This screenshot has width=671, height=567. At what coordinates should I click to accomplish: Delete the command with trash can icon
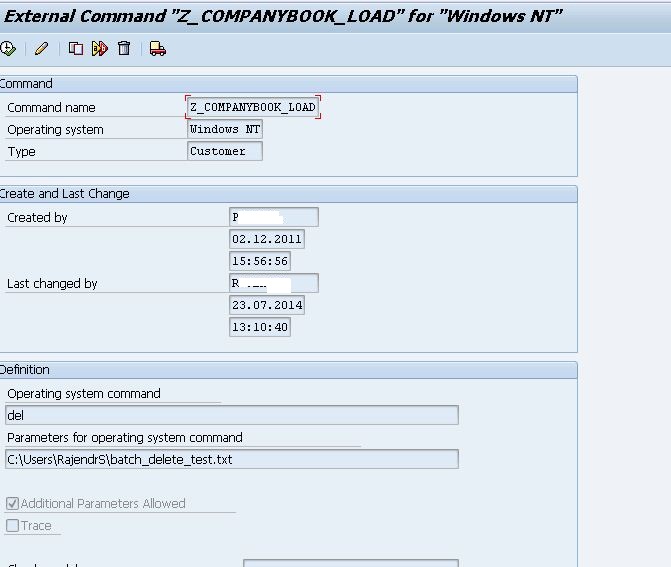point(124,48)
